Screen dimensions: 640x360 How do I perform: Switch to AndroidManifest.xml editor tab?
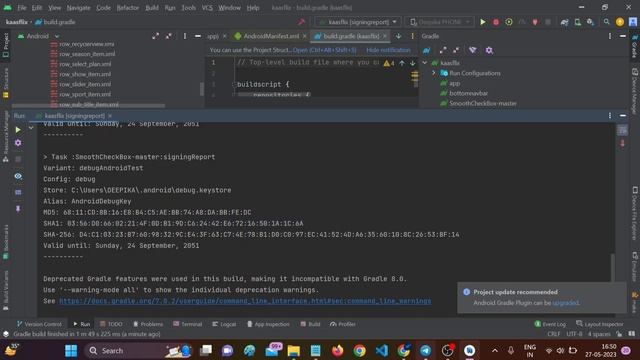point(270,36)
